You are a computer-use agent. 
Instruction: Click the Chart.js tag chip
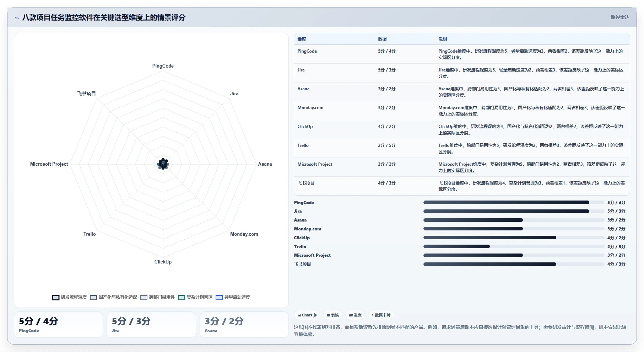tap(307, 315)
